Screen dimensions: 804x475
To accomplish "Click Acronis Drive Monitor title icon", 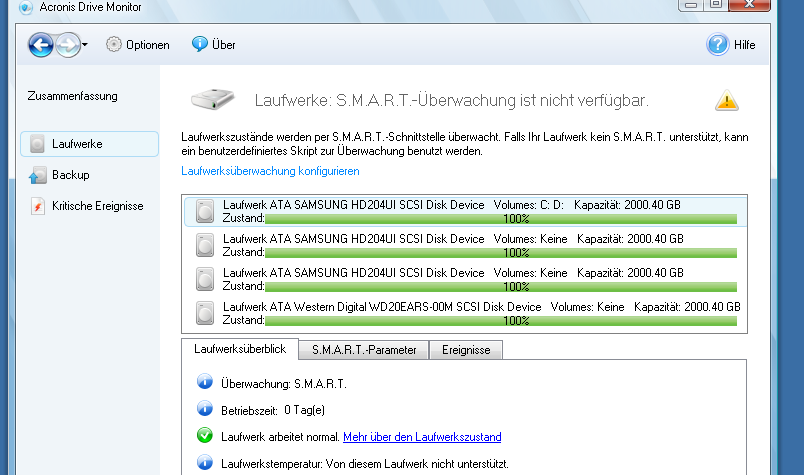I will (26, 7).
